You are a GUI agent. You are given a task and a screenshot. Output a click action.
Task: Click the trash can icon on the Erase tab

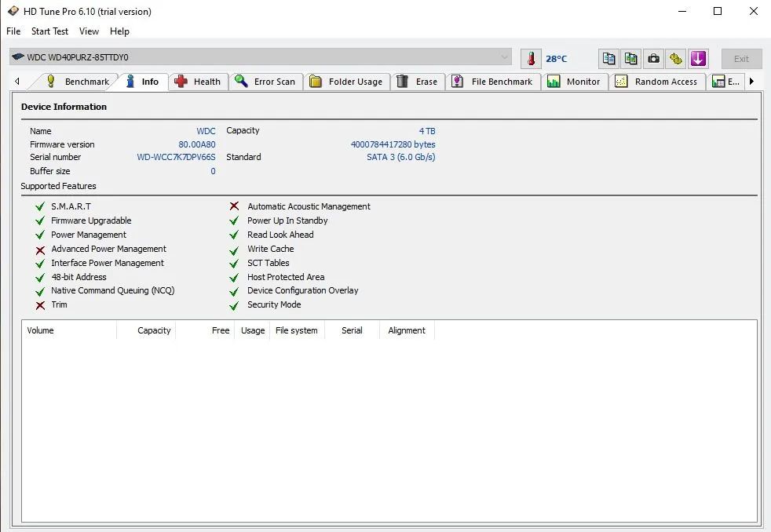(402, 81)
